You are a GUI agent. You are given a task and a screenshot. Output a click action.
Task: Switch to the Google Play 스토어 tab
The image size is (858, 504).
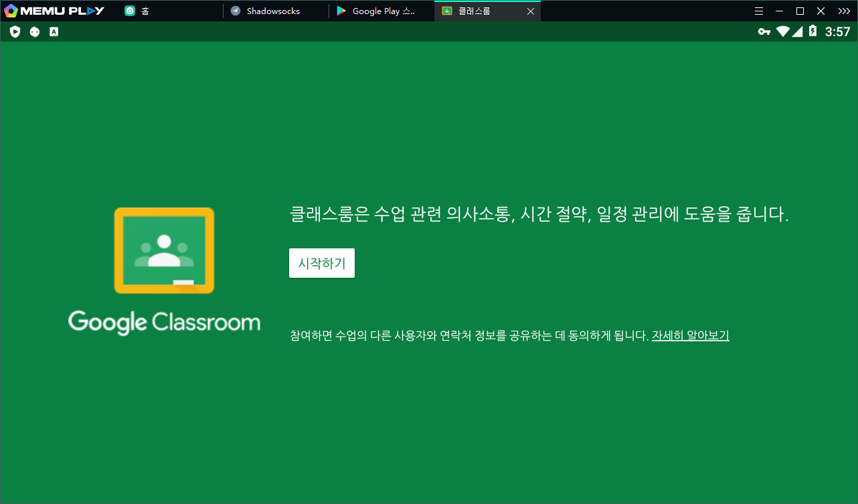(383, 11)
